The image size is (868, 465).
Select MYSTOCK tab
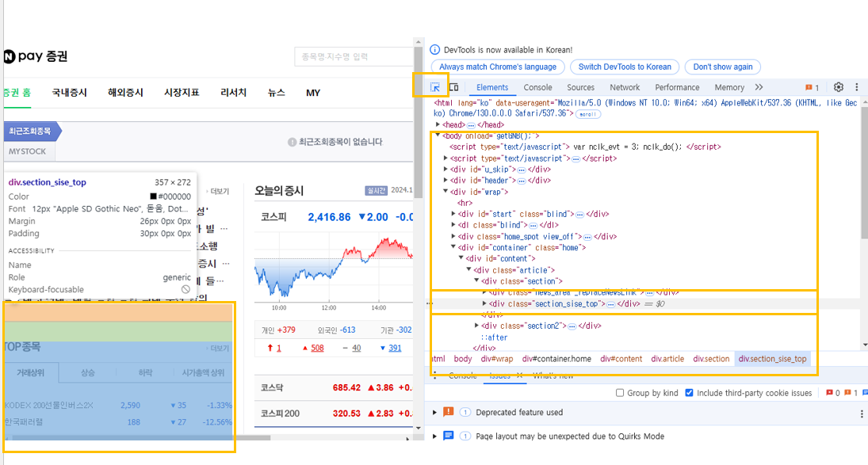29,151
